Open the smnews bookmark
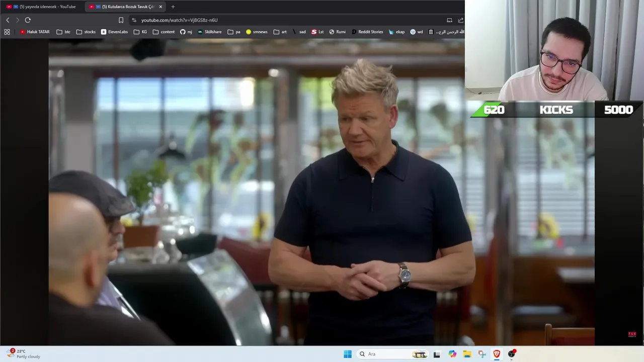Viewport: 644px width, 362px height. pos(257,32)
